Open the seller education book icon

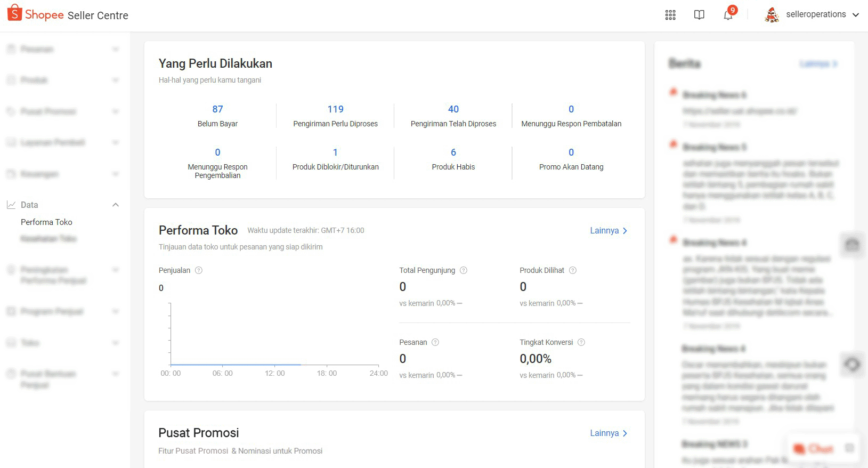click(x=699, y=15)
